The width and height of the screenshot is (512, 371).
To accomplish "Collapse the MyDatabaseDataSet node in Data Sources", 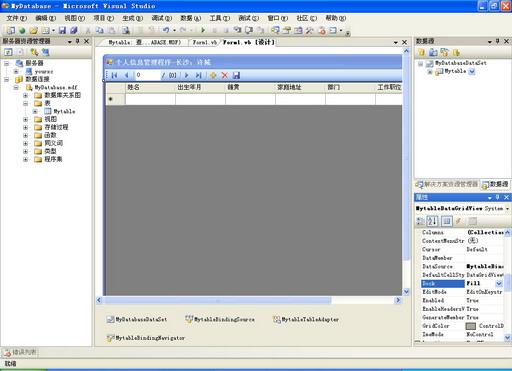I will pyautogui.click(x=420, y=63).
